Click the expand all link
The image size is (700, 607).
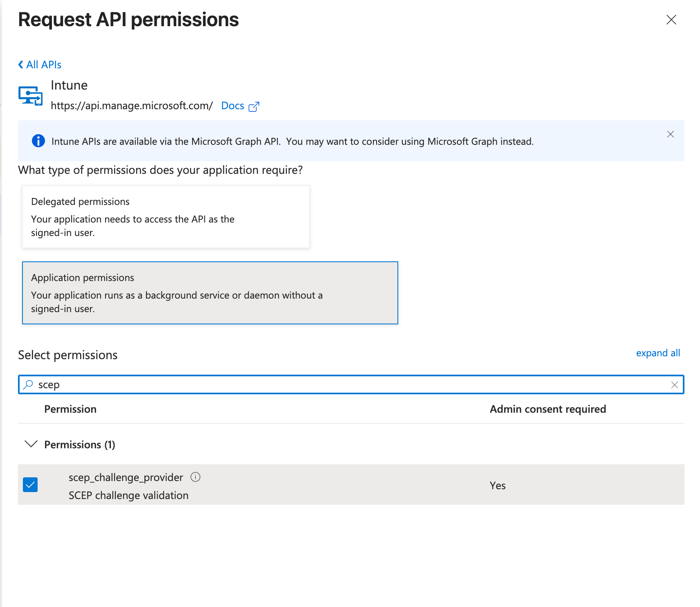[658, 353]
